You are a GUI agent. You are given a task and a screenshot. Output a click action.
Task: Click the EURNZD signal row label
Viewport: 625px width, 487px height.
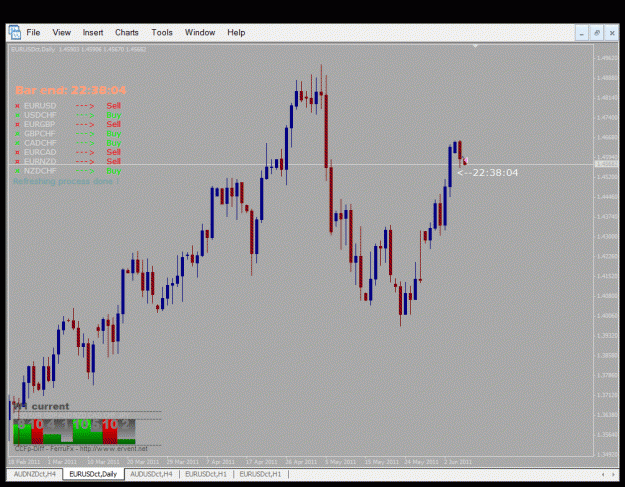pos(40,161)
